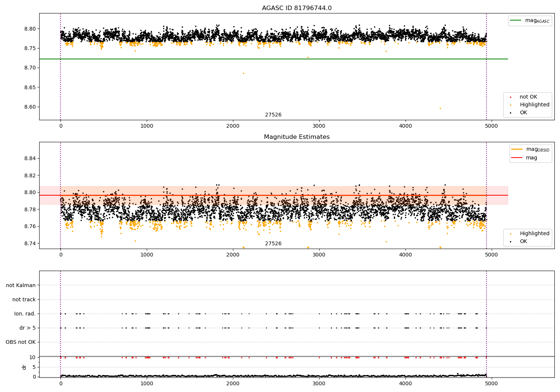The image size is (560, 392).
Task: Click the 'Highlighted' legend entry in the top plot
Action: pyautogui.click(x=534, y=105)
